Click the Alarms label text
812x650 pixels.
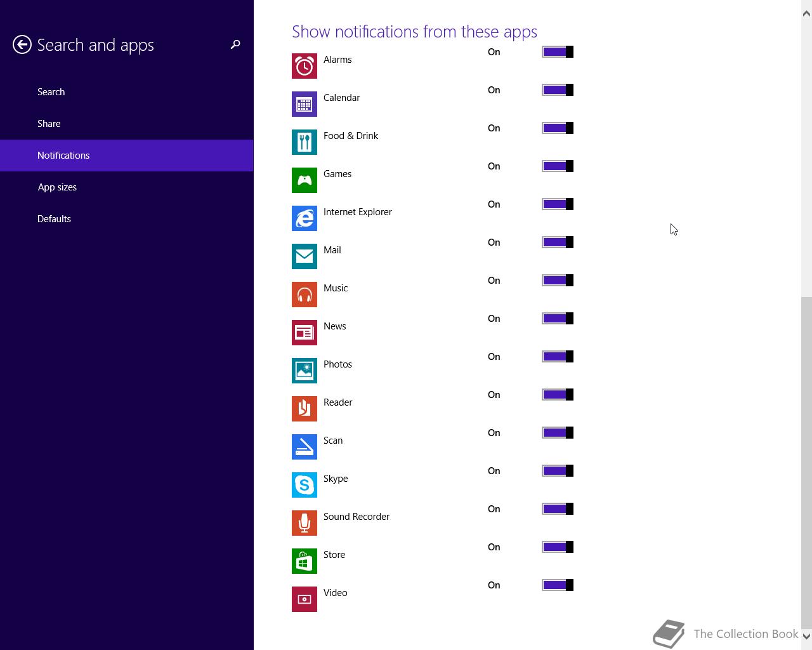click(337, 60)
